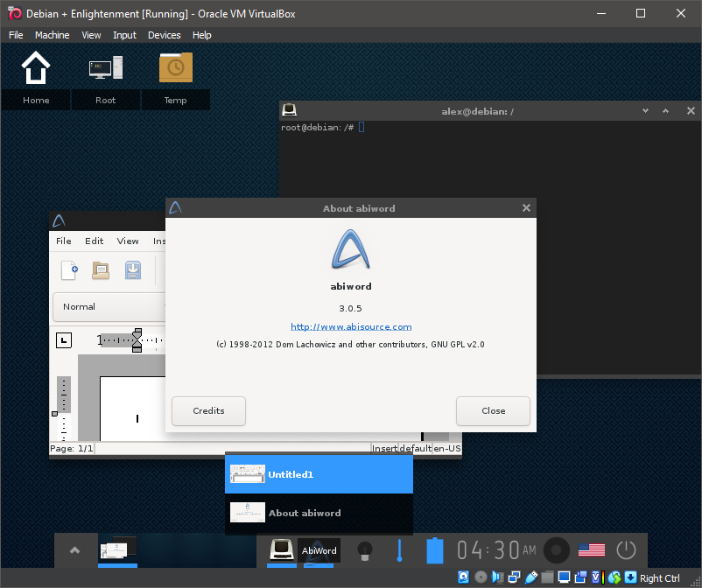Toggle the tab stop type selector on ruler

[x=64, y=339]
